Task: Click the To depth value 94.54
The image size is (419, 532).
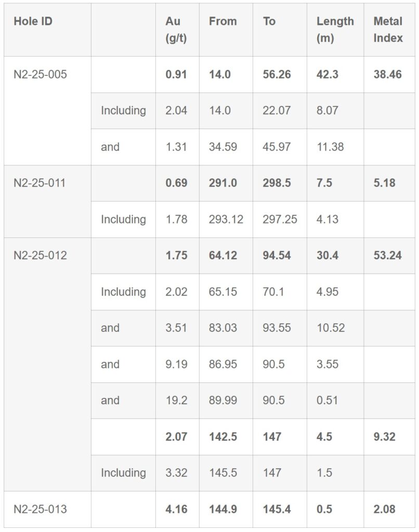Action: [277, 256]
